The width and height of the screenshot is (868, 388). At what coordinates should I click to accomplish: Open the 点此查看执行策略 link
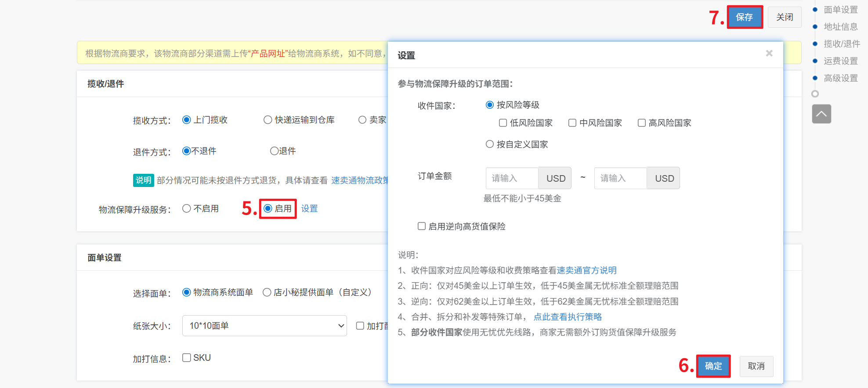[567, 317]
